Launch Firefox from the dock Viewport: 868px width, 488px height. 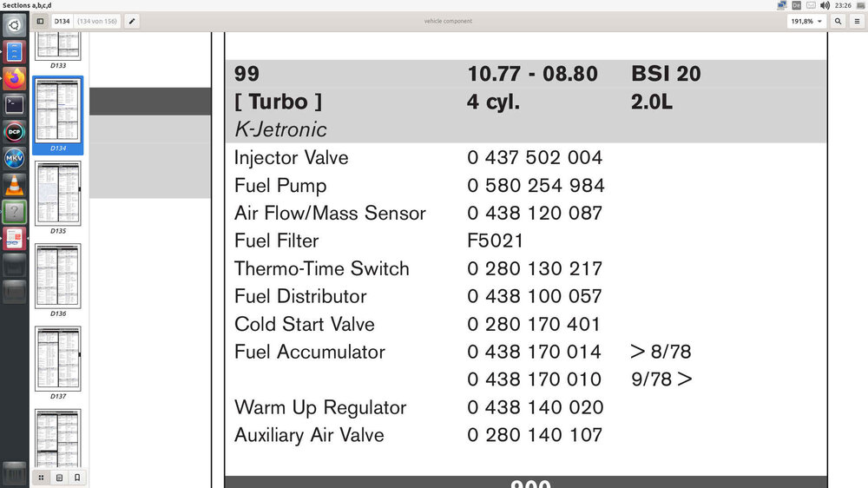tap(15, 78)
